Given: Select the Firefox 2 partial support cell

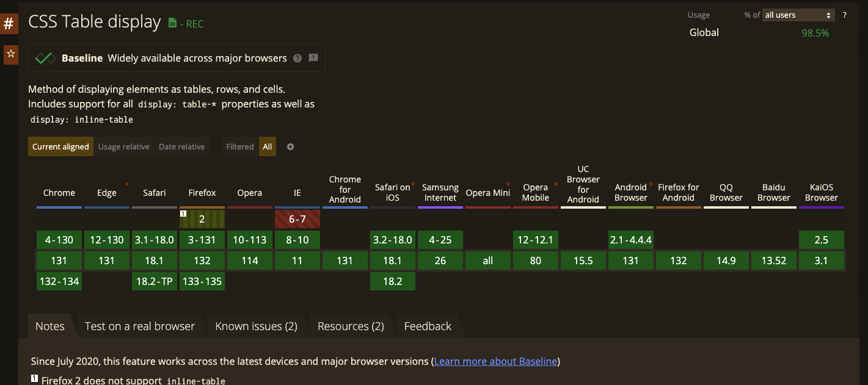Looking at the screenshot, I should point(202,219).
